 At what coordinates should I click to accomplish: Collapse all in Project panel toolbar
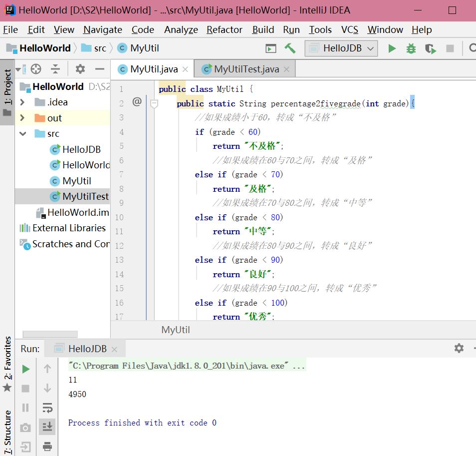click(55, 69)
